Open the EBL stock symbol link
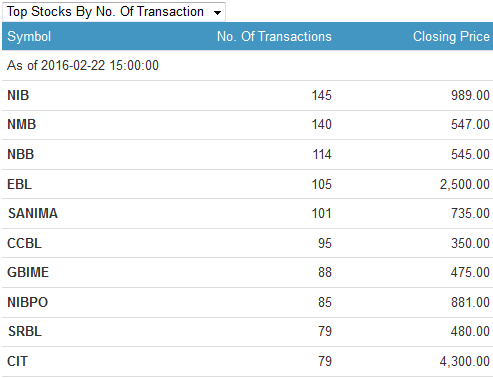Viewport: 493px width, 378px height. coord(19,184)
